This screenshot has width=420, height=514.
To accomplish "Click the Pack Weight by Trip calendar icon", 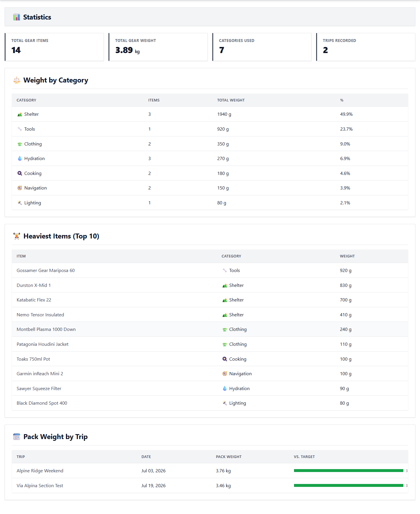I will 17,437.
